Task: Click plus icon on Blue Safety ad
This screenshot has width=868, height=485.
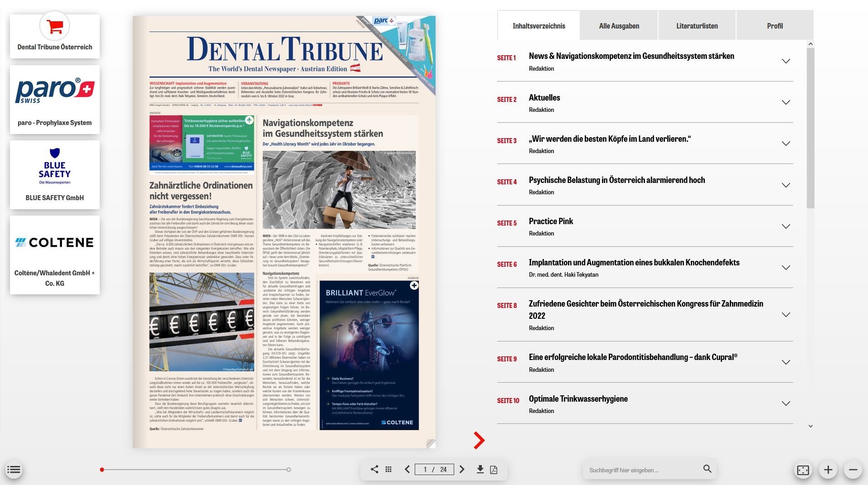Action: coord(249,120)
